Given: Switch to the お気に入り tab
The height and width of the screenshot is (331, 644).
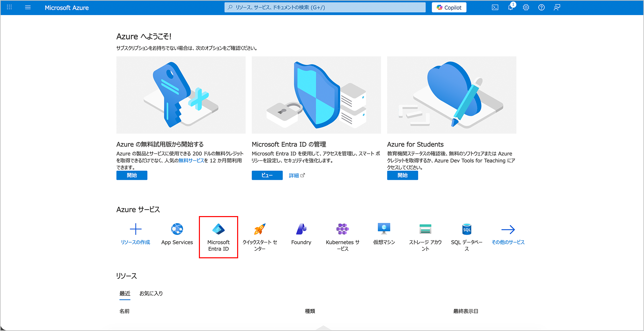Looking at the screenshot, I should (x=151, y=293).
